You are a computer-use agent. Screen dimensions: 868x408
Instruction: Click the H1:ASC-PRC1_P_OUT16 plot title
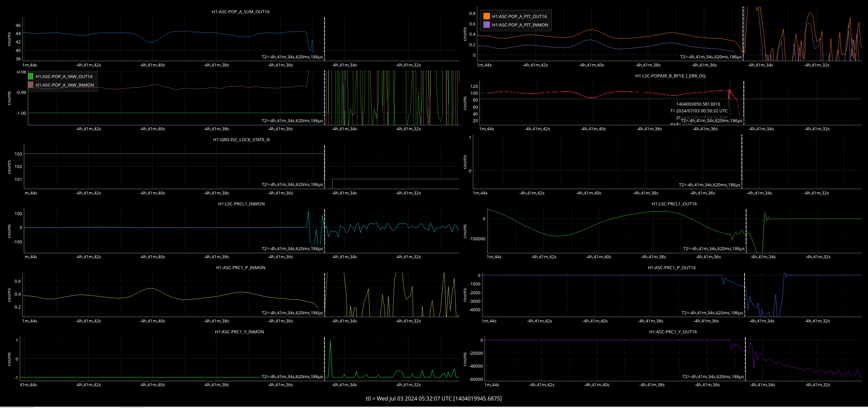tap(672, 267)
